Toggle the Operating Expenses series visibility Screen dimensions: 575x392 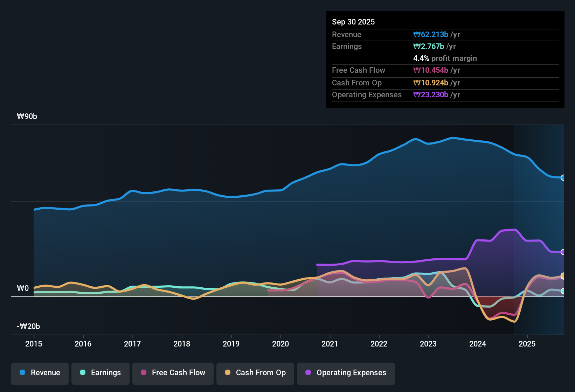(346, 373)
